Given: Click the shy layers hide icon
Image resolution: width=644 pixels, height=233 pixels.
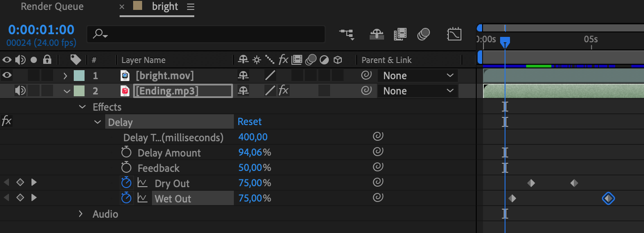Looking at the screenshot, I should click(376, 34).
